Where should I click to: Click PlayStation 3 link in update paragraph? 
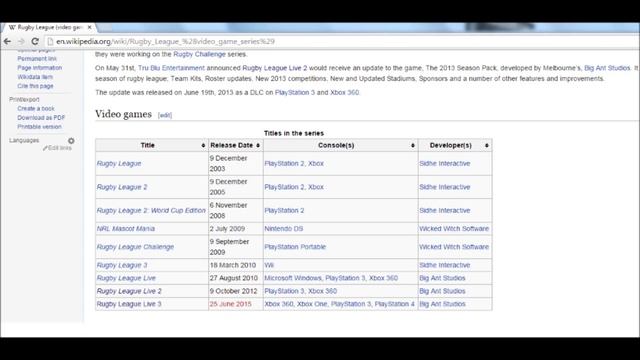[295, 93]
